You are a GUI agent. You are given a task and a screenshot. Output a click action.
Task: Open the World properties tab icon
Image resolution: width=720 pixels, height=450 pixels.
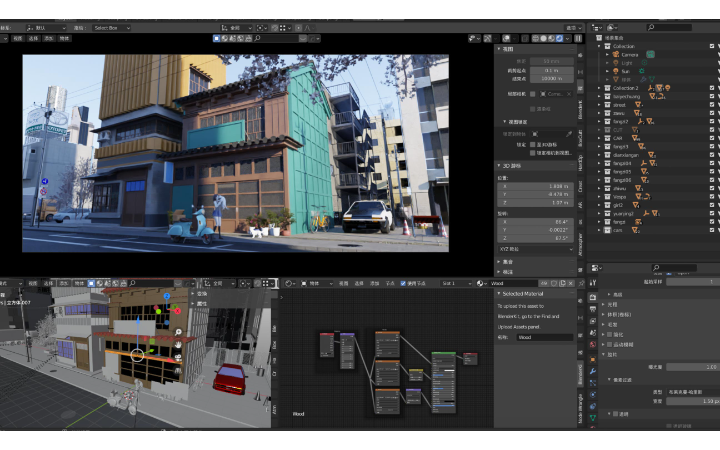click(x=593, y=344)
